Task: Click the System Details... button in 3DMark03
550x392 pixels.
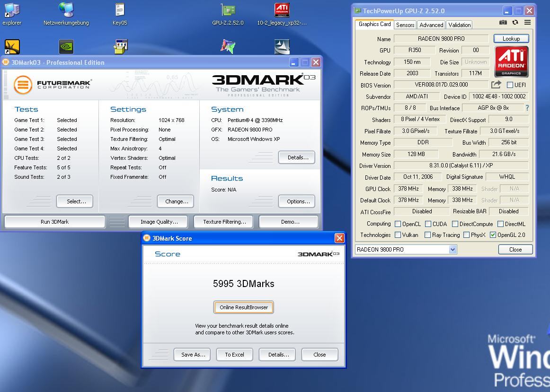Action: click(x=297, y=157)
